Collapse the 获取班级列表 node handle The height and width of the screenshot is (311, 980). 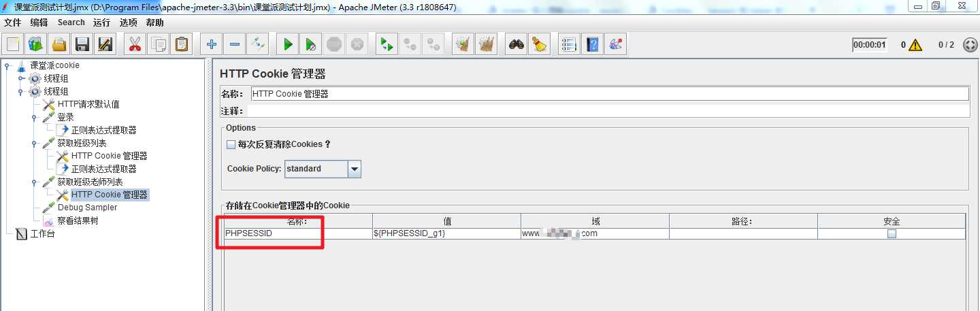pyautogui.click(x=34, y=143)
